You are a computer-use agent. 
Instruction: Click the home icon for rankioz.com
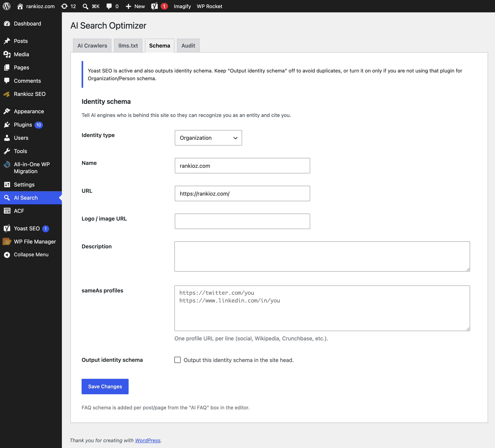(20, 6)
